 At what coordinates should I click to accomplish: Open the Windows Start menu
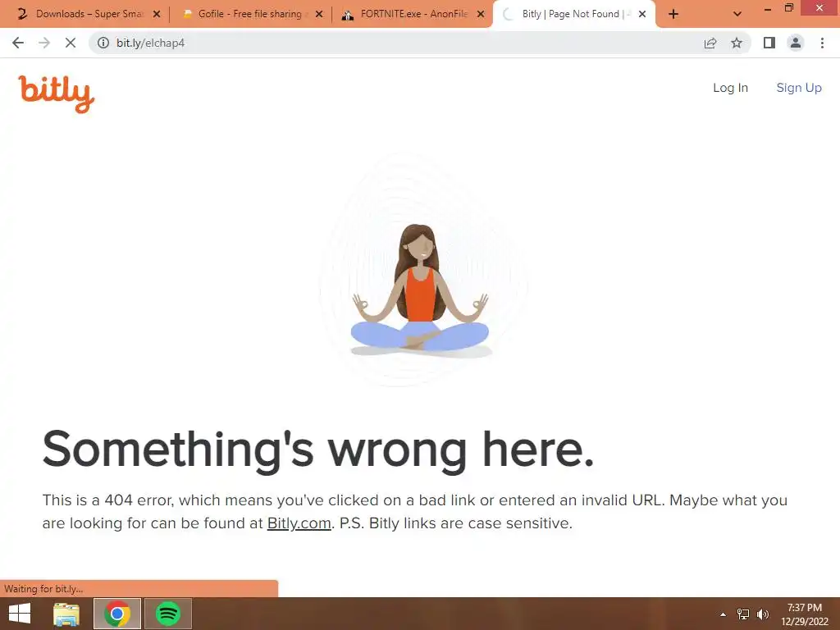click(20, 614)
